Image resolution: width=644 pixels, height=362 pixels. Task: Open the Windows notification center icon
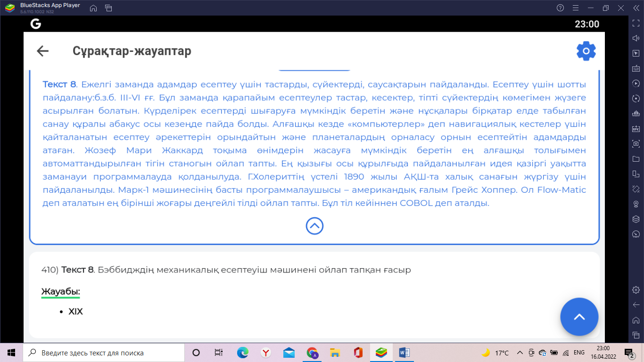(x=629, y=353)
